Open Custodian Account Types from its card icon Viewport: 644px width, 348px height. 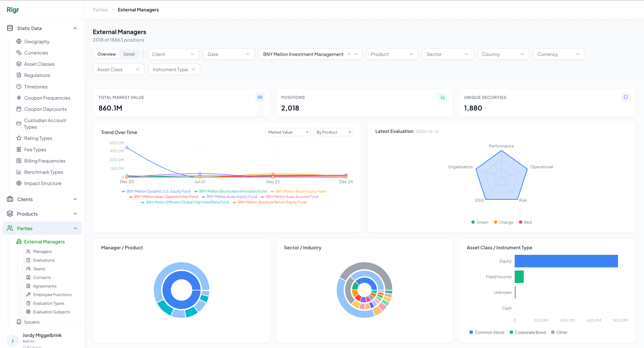[19, 124]
